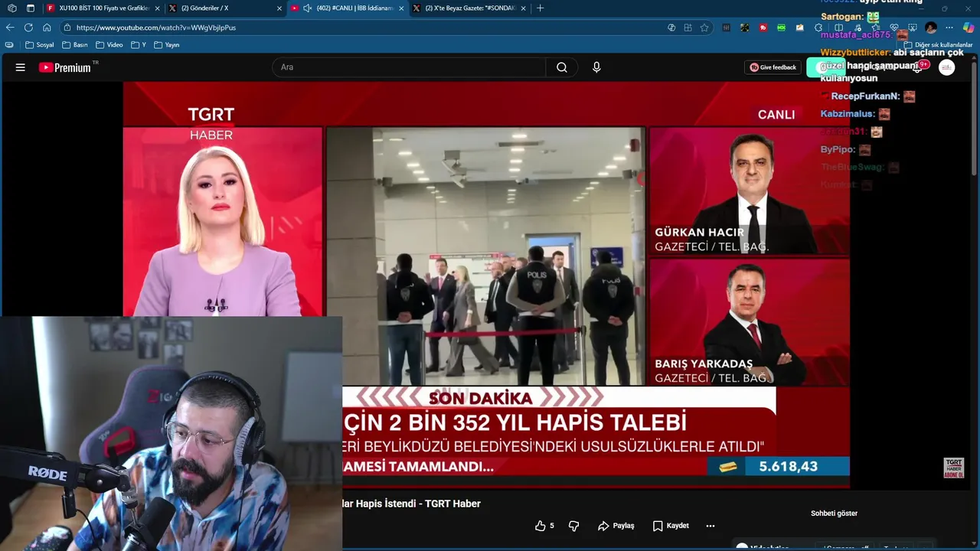The width and height of the screenshot is (980, 551).
Task: Click the YouTube search magnifier button
Action: tap(562, 67)
